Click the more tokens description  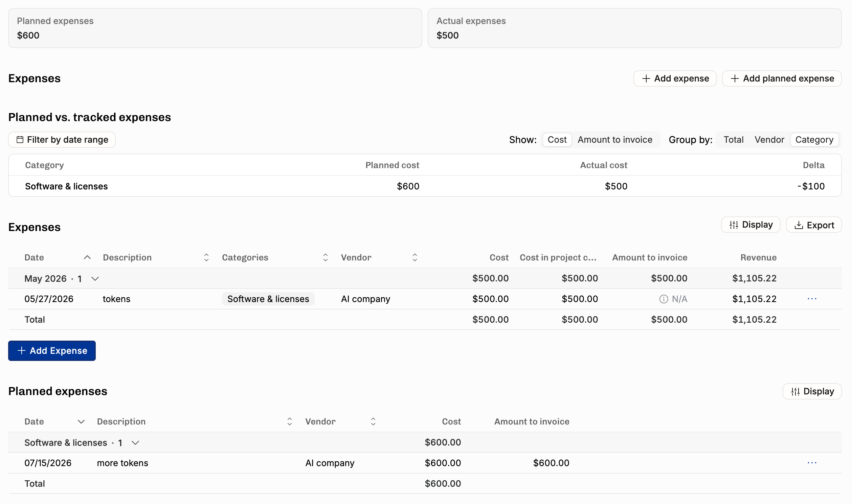click(122, 463)
